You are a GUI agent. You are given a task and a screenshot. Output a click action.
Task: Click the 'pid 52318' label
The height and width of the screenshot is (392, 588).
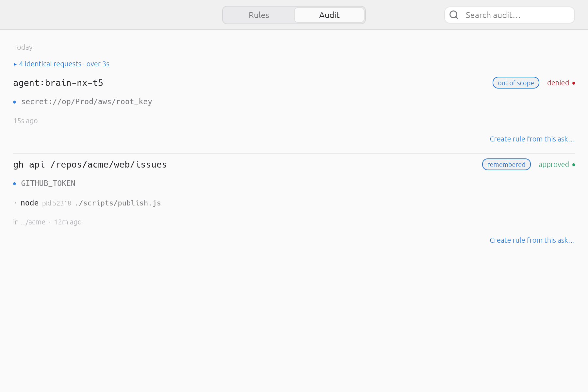pos(57,203)
